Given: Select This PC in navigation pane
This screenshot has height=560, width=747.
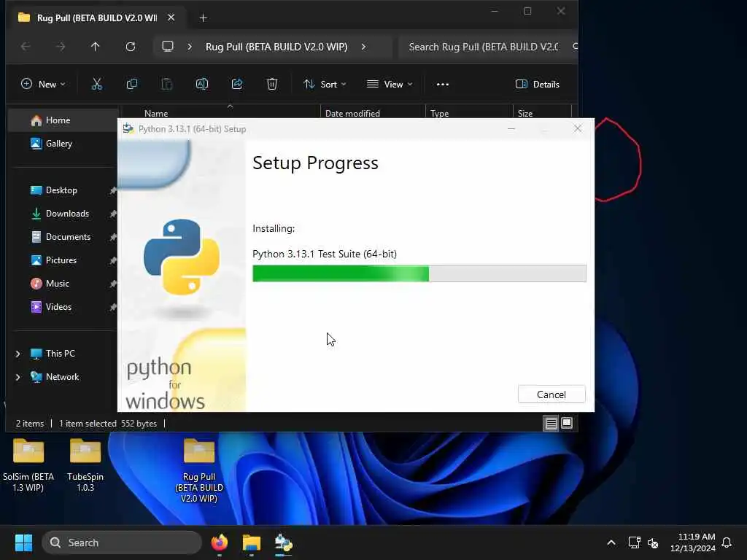Looking at the screenshot, I should coord(60,354).
